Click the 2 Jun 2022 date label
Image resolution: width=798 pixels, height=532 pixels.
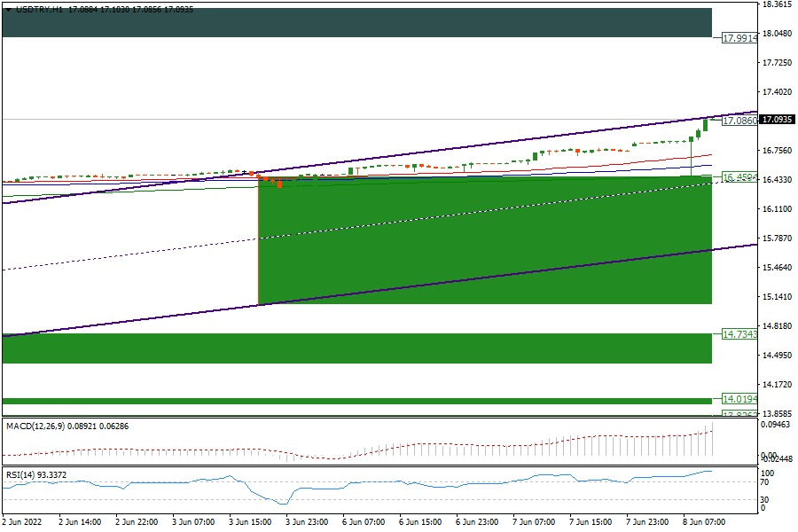click(23, 523)
